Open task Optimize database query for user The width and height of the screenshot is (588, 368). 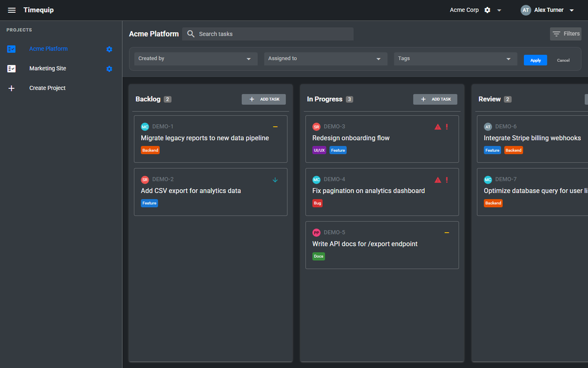tap(536, 191)
